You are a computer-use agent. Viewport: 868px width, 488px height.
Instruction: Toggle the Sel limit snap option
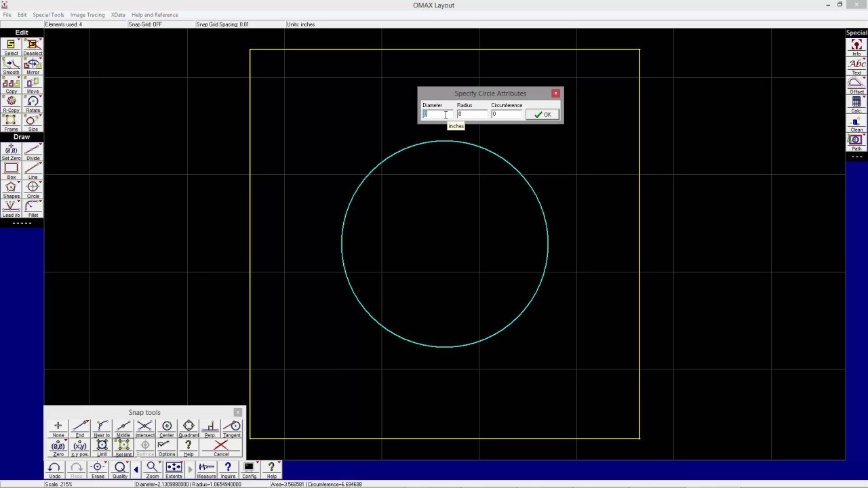123,447
